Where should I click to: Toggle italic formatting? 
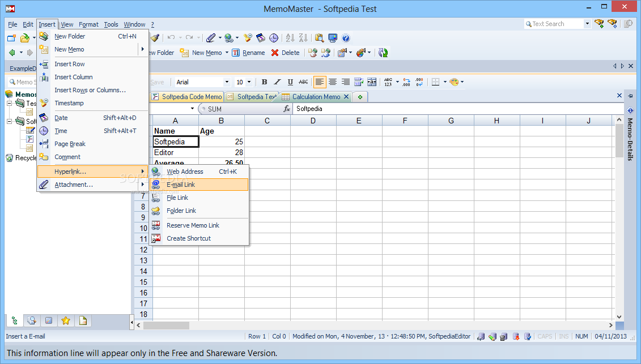click(x=277, y=82)
